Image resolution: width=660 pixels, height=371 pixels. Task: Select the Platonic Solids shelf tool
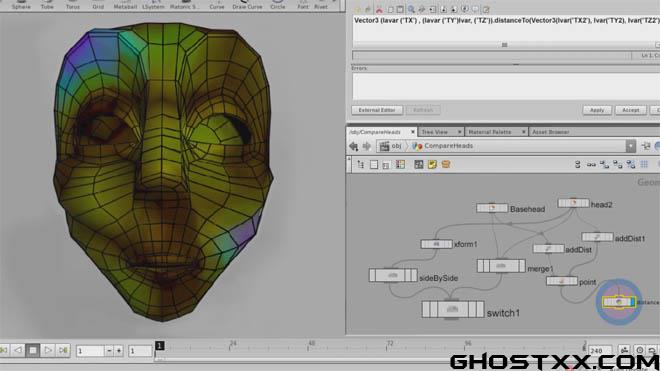tap(184, 5)
